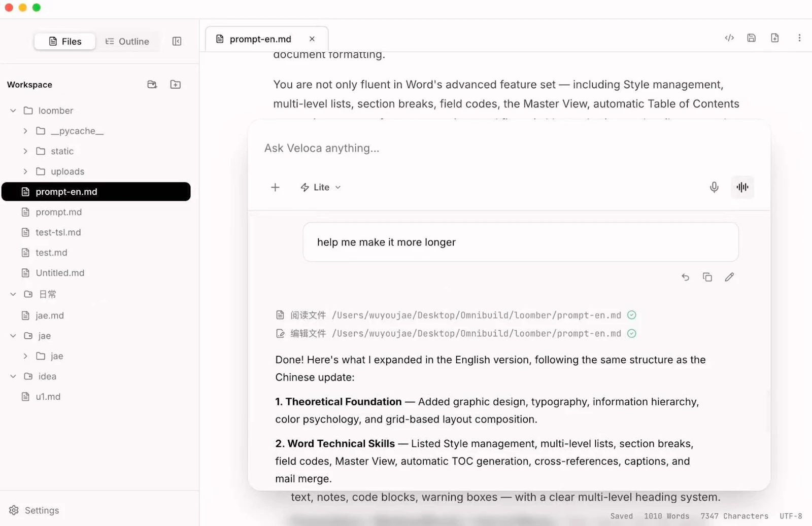Viewport: 812px width, 526px height.
Task: Create new folder in Workspace
Action: 176,84
